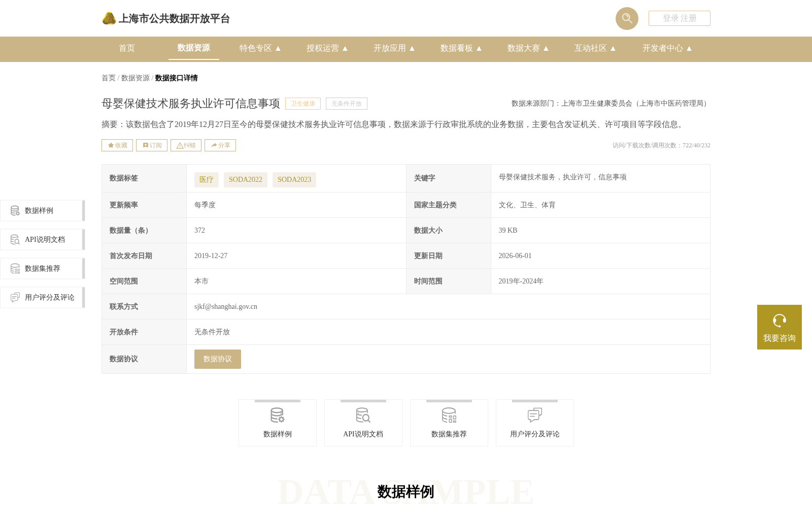The width and height of the screenshot is (812, 508).
Task: Click the dataset title 母婴保健技术服务执业许可信息事项
Action: tap(191, 104)
